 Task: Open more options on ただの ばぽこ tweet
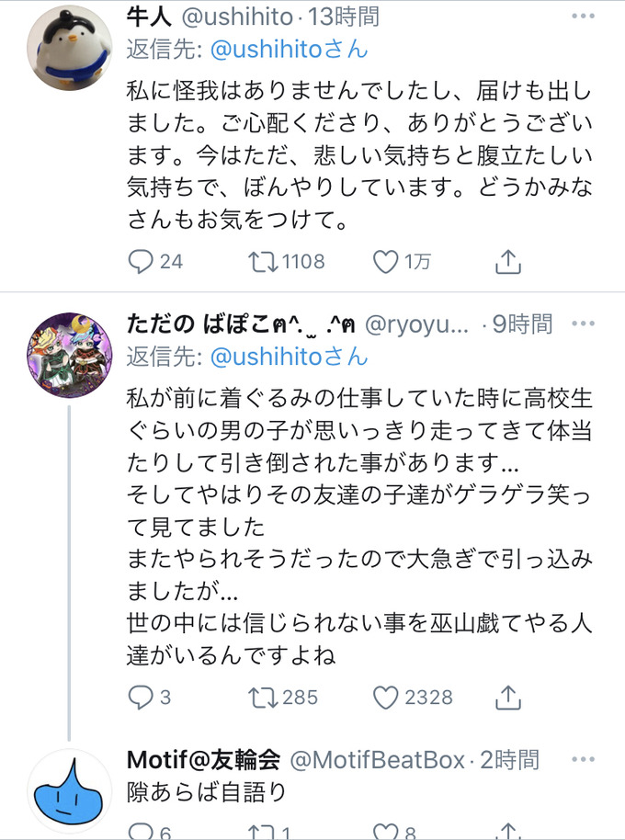583,324
